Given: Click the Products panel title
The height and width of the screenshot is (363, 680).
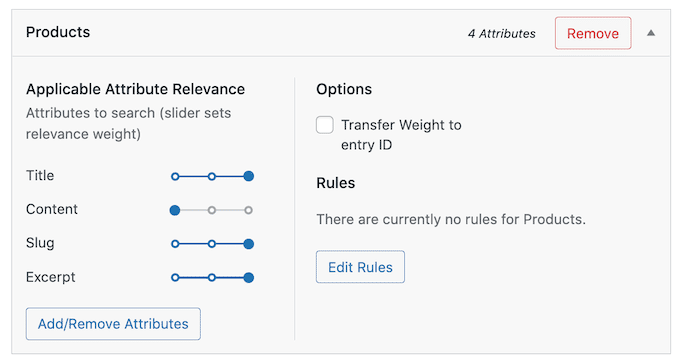Looking at the screenshot, I should (x=58, y=32).
